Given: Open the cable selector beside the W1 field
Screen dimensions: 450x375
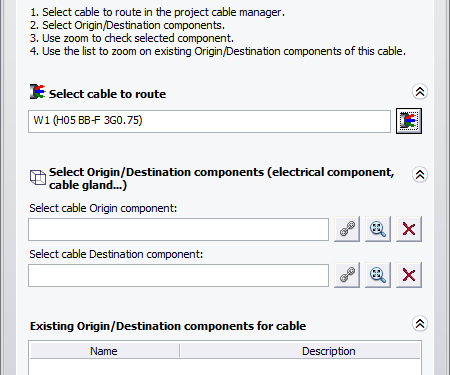Looking at the screenshot, I should [x=409, y=121].
